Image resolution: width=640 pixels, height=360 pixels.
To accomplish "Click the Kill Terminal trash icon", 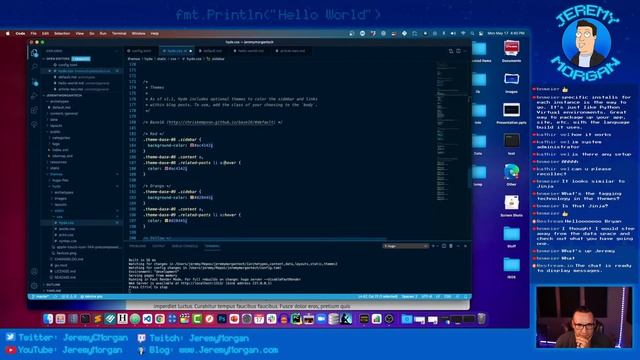I will click(451, 246).
